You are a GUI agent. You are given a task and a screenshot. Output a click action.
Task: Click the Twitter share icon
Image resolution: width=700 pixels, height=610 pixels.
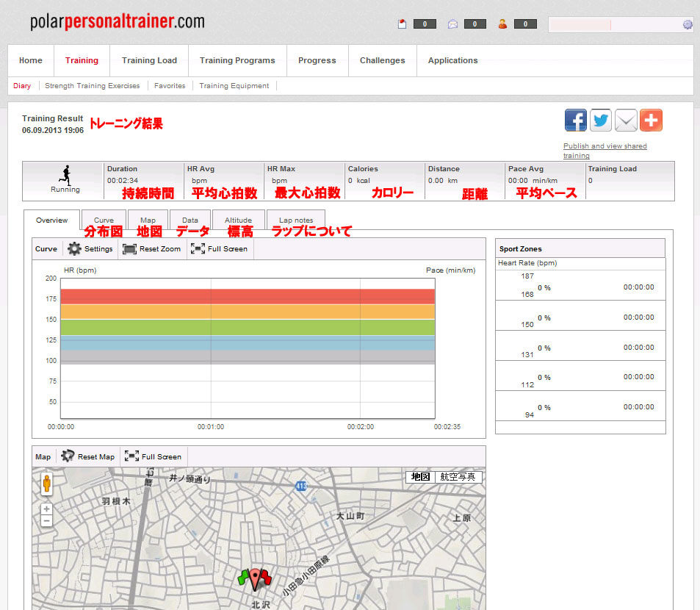click(601, 120)
